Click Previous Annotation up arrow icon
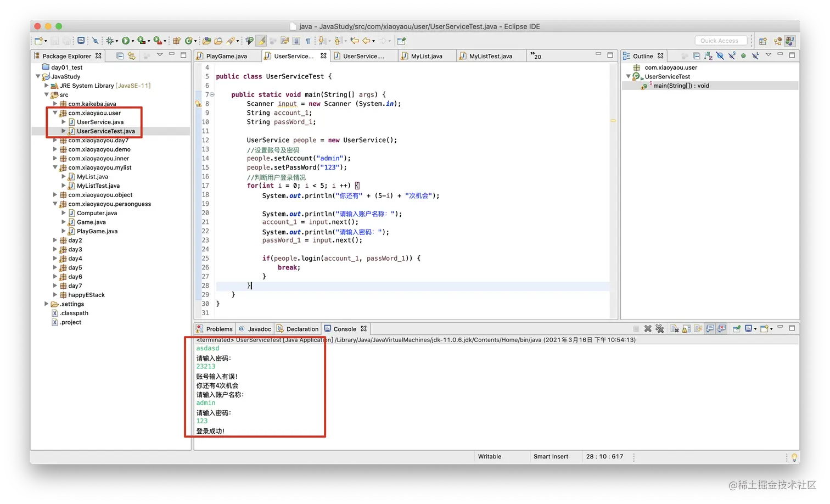Viewport: 830px width, 504px height. coord(338,41)
